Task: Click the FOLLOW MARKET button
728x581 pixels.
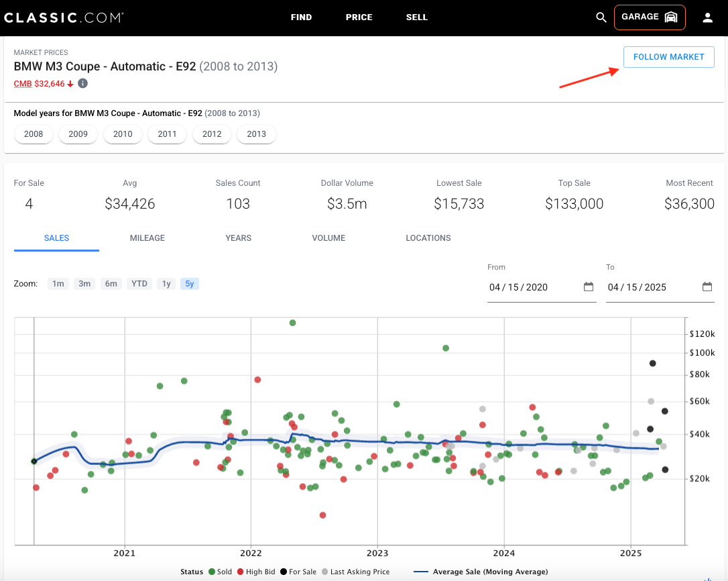Action: click(x=668, y=57)
